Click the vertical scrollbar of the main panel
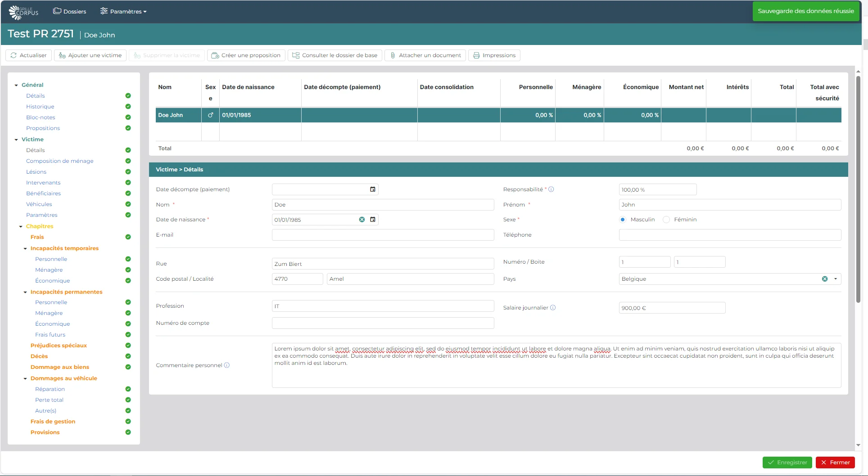This screenshot has height=476, width=868. [x=858, y=189]
